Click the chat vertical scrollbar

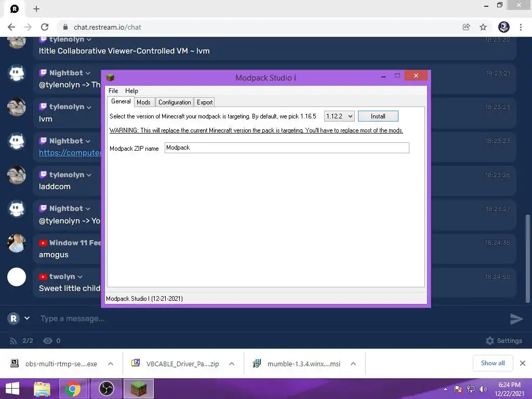528,258
